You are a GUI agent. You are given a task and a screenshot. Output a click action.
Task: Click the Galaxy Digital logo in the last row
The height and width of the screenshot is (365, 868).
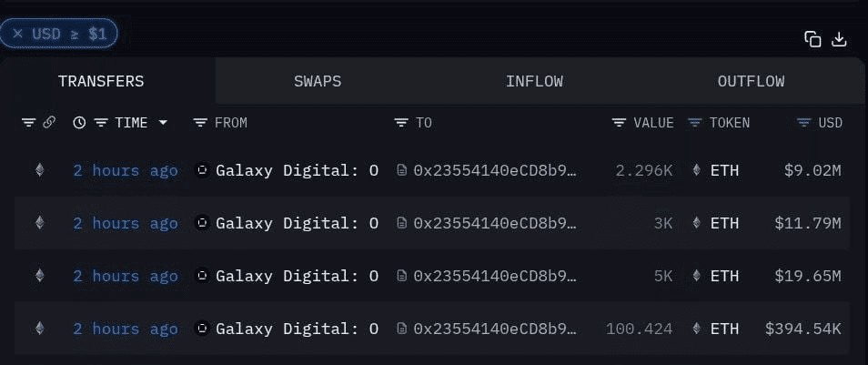point(203,329)
